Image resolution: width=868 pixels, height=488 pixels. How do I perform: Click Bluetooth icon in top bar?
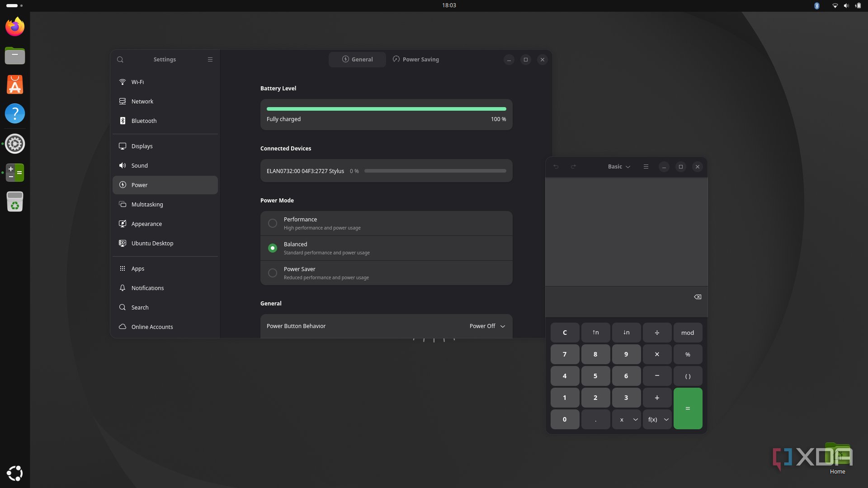[x=817, y=5]
